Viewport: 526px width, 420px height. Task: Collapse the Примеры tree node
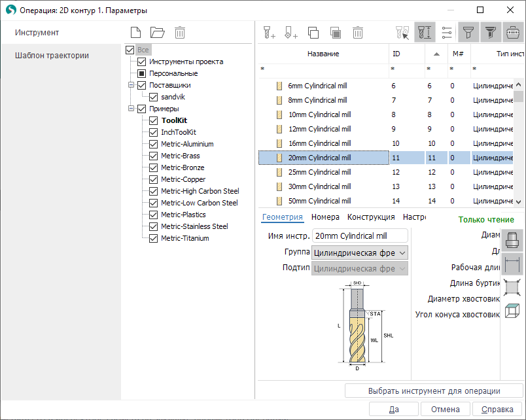(131, 109)
